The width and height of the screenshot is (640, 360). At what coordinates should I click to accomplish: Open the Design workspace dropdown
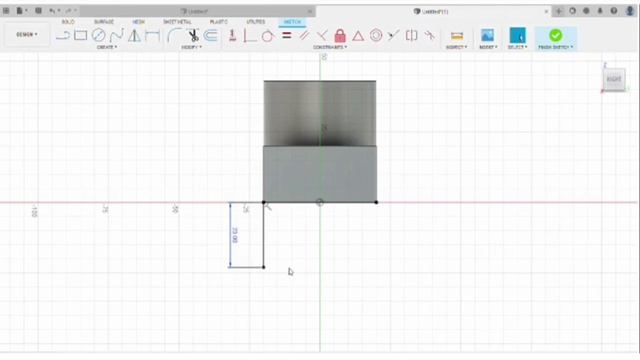[27, 35]
